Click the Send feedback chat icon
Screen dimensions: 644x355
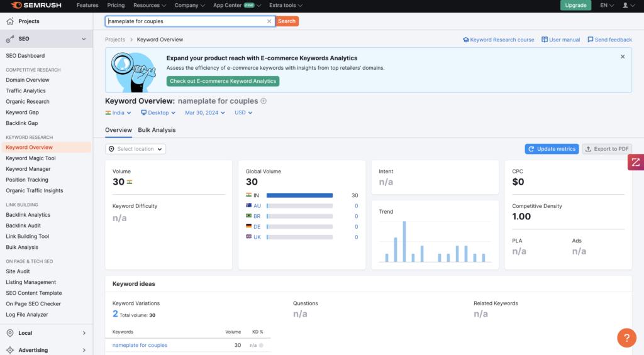pyautogui.click(x=590, y=40)
